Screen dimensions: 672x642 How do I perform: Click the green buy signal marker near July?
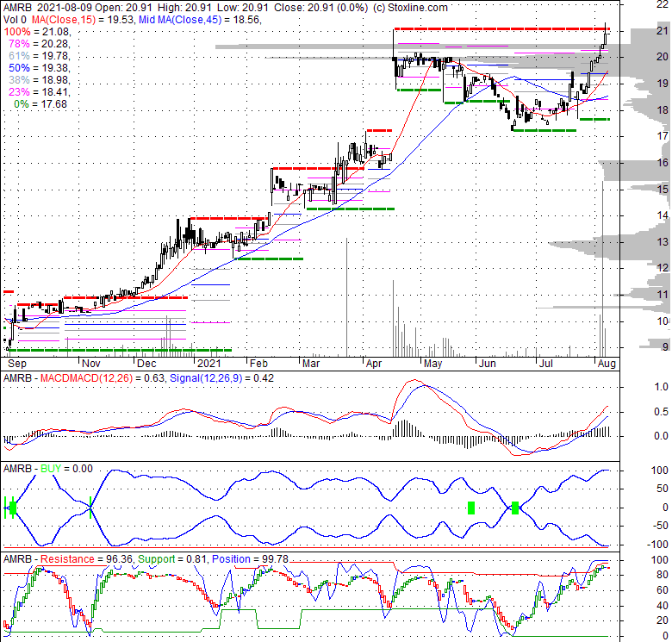515,508
